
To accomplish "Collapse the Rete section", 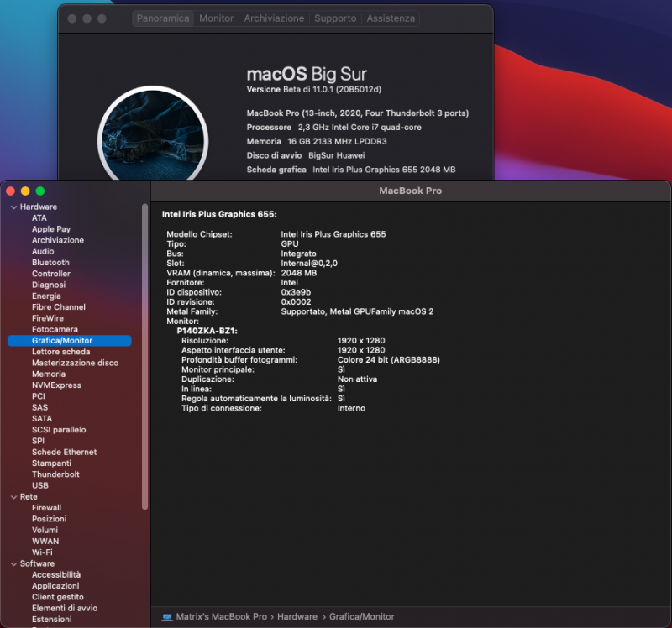I will [13, 497].
